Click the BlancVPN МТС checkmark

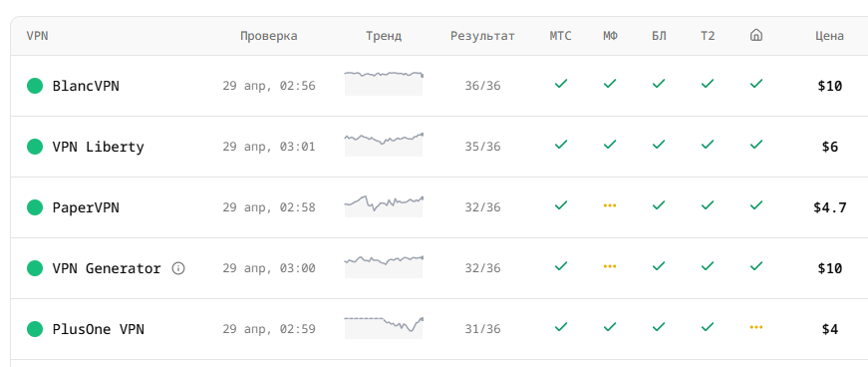tap(561, 84)
